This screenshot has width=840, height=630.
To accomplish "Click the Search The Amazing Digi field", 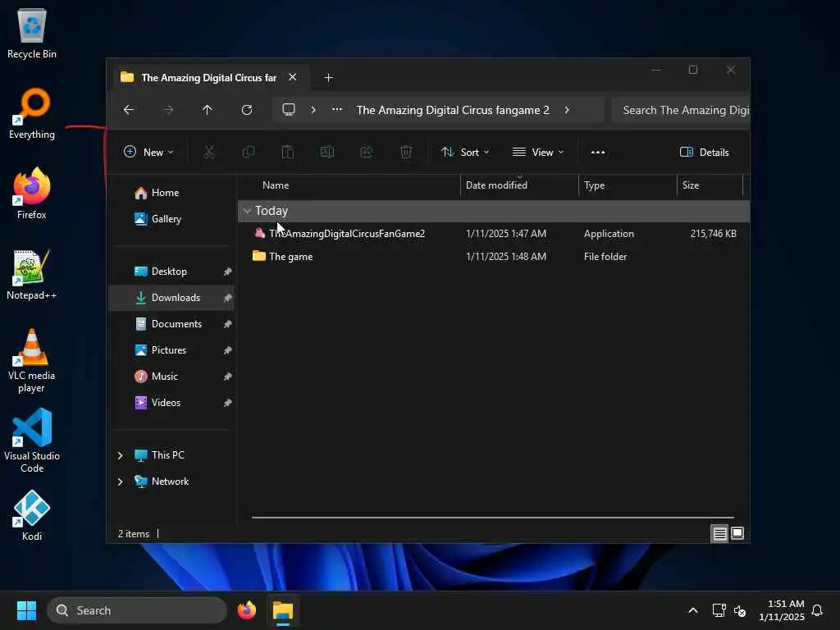I will (680, 110).
